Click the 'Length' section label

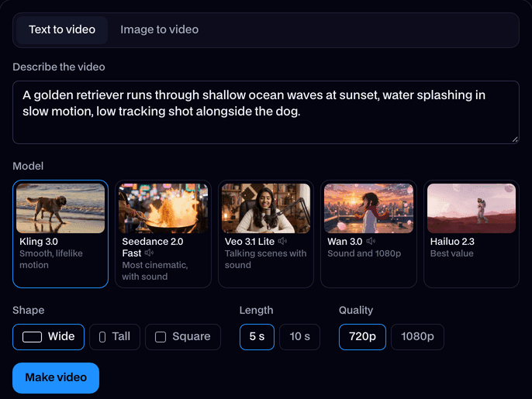point(256,310)
